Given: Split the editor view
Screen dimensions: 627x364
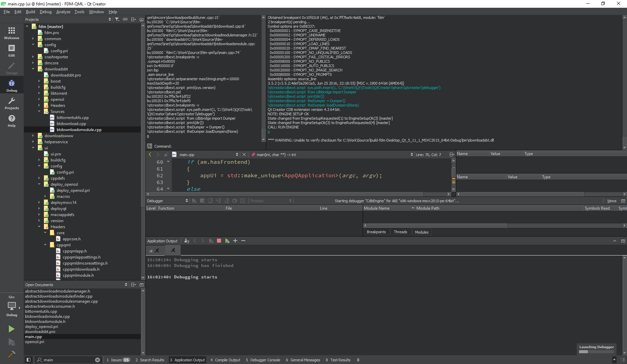Looking at the screenshot, I should 452,154.
